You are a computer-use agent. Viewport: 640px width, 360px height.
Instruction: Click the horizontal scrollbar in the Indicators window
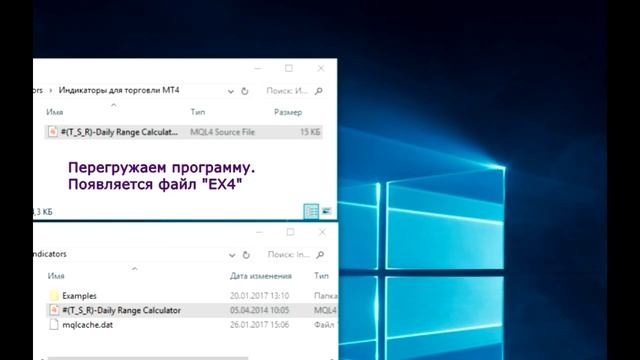point(148,358)
